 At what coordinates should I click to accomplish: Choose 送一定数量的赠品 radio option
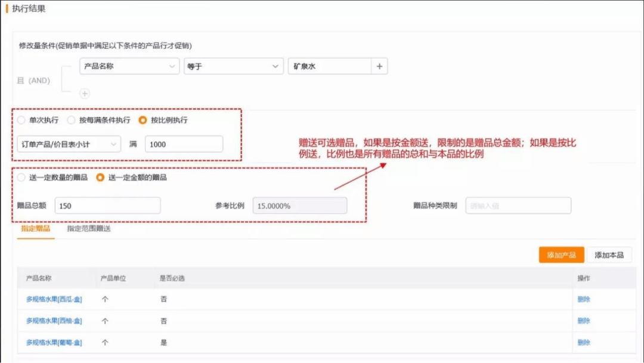21,178
